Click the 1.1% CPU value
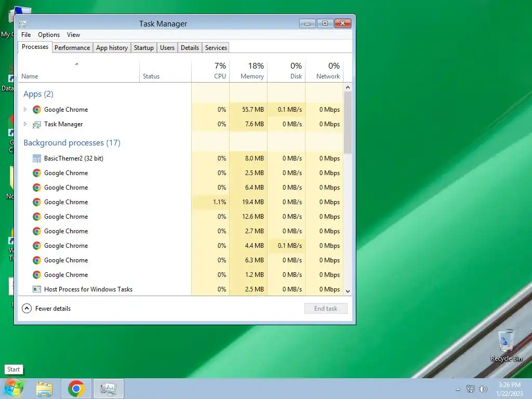This screenshot has width=532, height=399. point(220,202)
